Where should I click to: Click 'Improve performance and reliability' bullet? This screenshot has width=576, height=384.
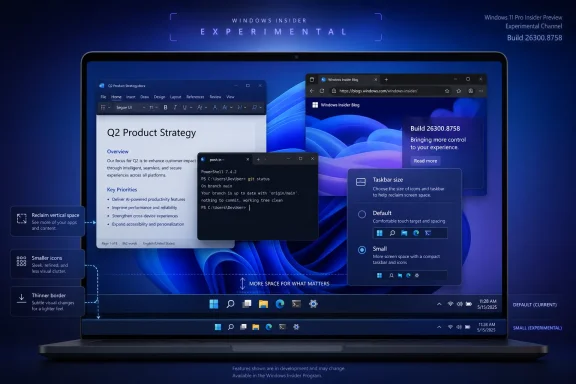point(144,208)
